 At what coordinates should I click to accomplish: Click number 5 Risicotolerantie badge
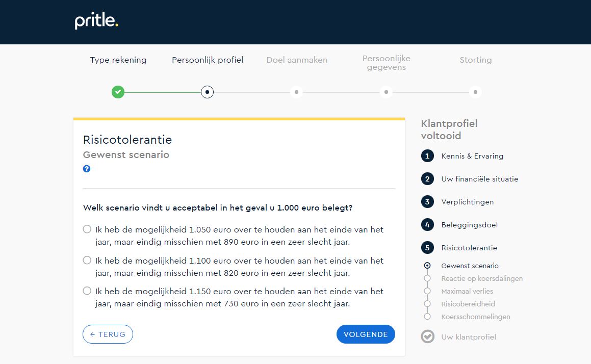[x=427, y=248]
